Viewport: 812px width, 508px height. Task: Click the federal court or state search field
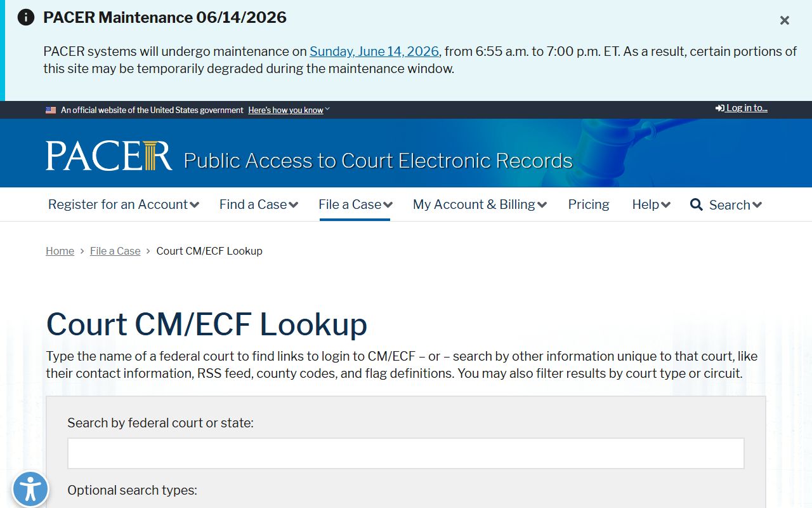(406, 453)
